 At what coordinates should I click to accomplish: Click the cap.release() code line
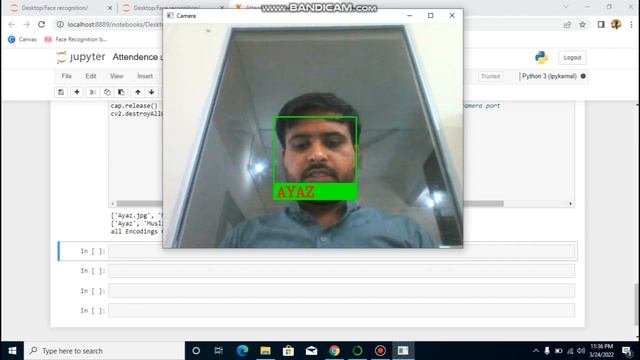click(x=134, y=106)
